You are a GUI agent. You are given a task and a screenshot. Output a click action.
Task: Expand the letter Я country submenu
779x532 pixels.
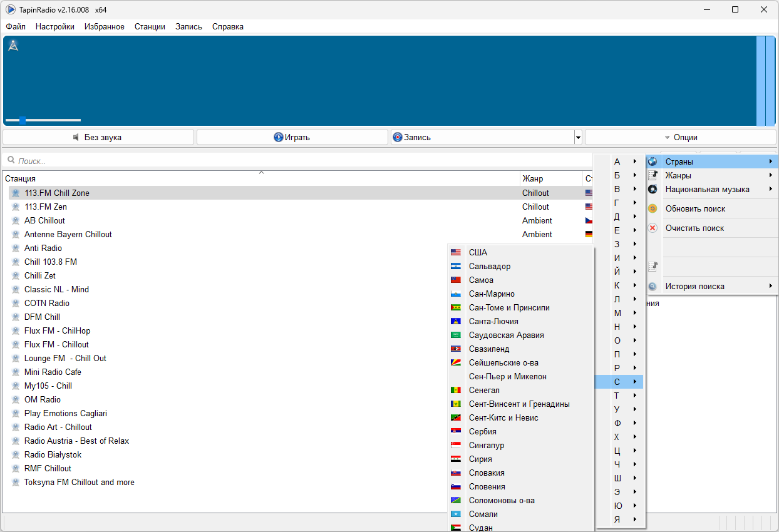point(619,519)
